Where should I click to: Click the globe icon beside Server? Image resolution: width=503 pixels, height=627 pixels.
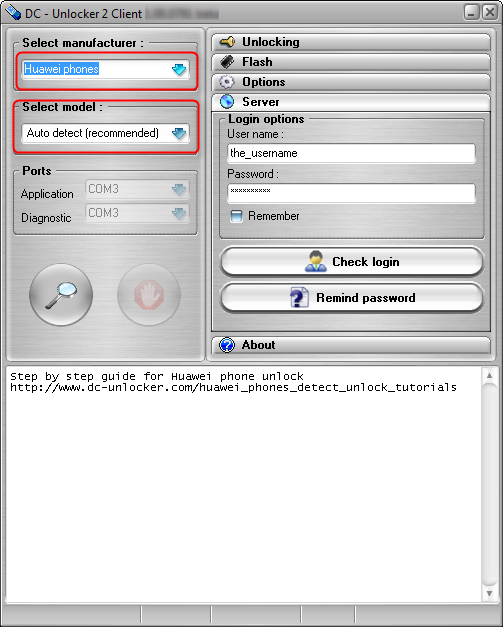(227, 102)
